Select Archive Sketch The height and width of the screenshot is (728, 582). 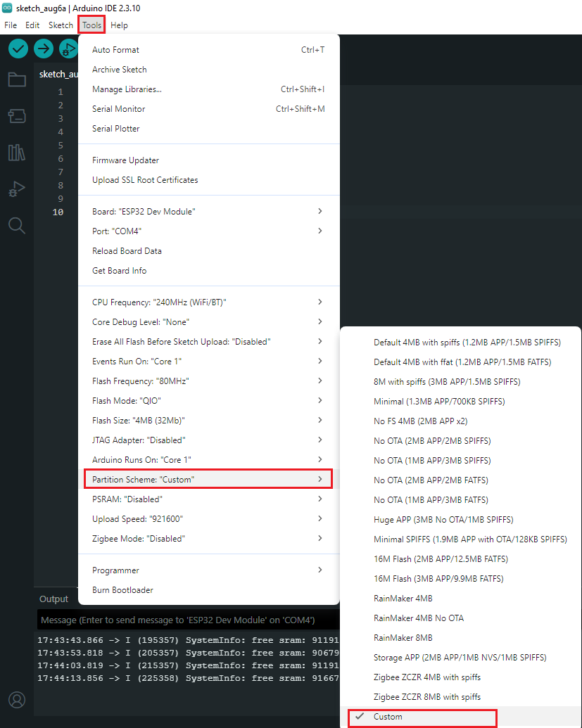[209, 69]
